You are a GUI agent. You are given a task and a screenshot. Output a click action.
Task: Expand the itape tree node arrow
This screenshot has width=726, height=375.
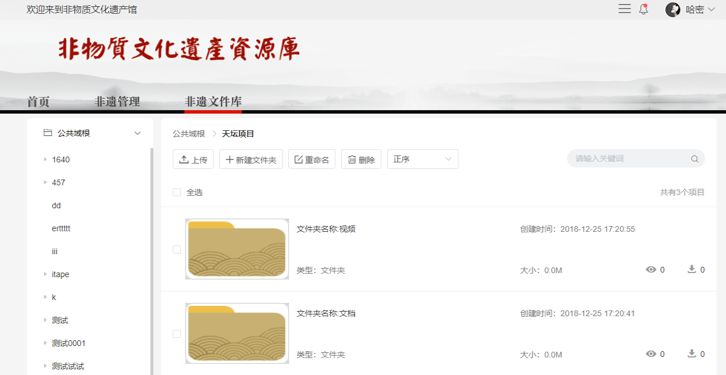(45, 274)
